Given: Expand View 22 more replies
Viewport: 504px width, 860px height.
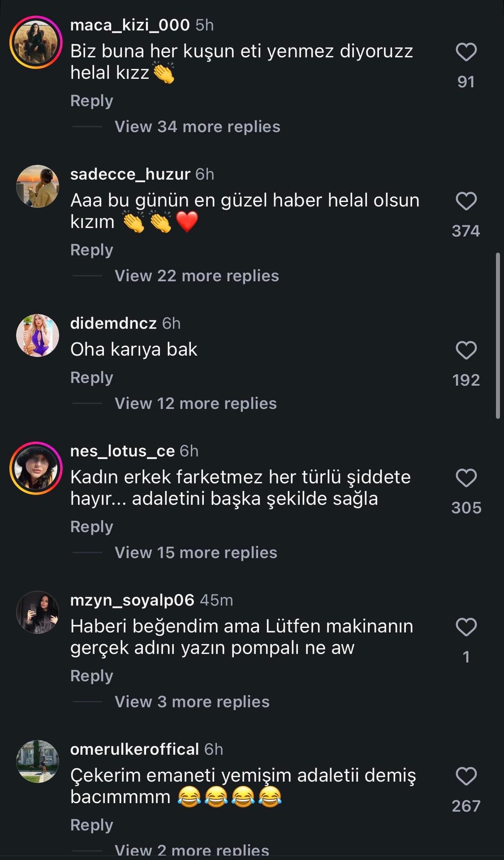Looking at the screenshot, I should [x=196, y=276].
